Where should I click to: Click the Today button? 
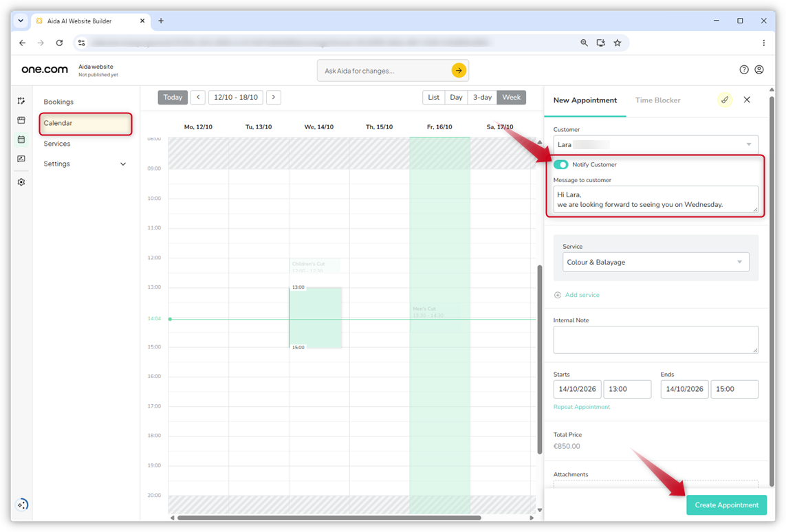173,97
